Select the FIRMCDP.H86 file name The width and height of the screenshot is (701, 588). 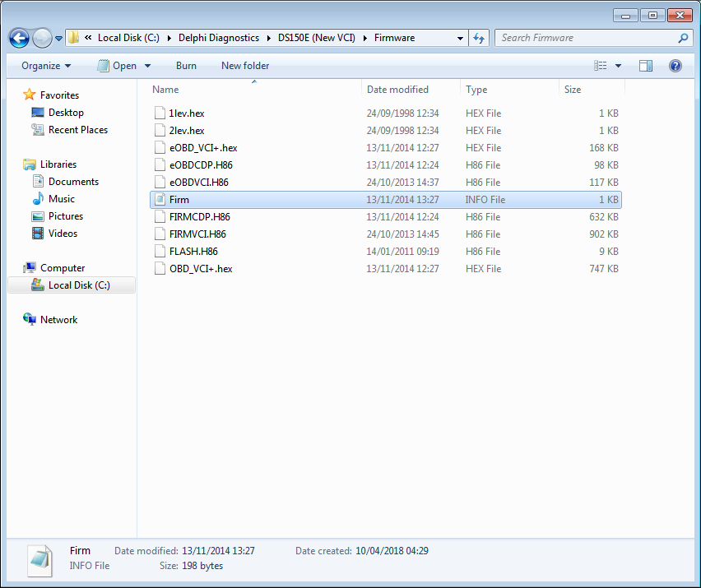(x=199, y=217)
